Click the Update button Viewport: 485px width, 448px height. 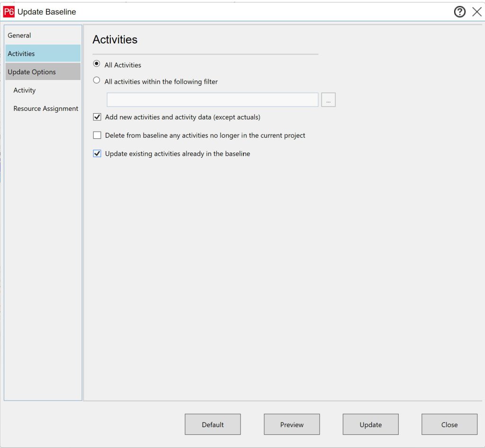(x=370, y=424)
